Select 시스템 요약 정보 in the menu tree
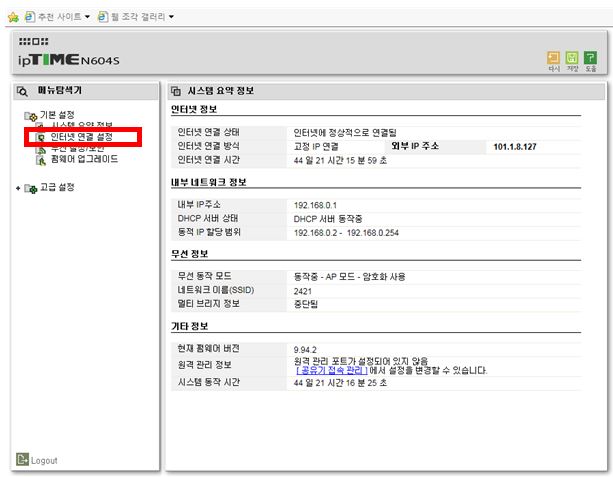The height and width of the screenshot is (477, 613). click(84, 125)
